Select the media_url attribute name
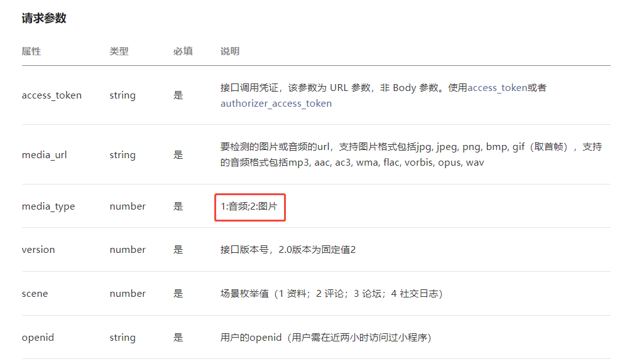This screenshot has width=629, height=364. tap(44, 154)
